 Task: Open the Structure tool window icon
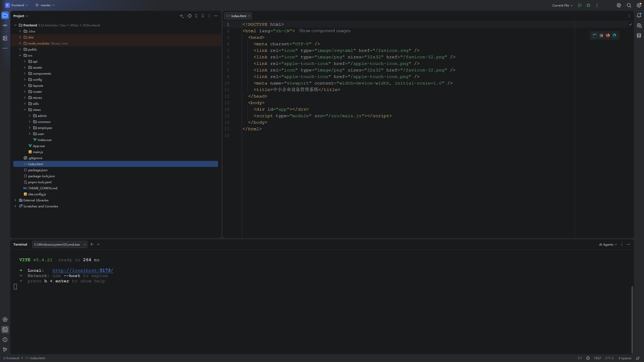(x=5, y=38)
